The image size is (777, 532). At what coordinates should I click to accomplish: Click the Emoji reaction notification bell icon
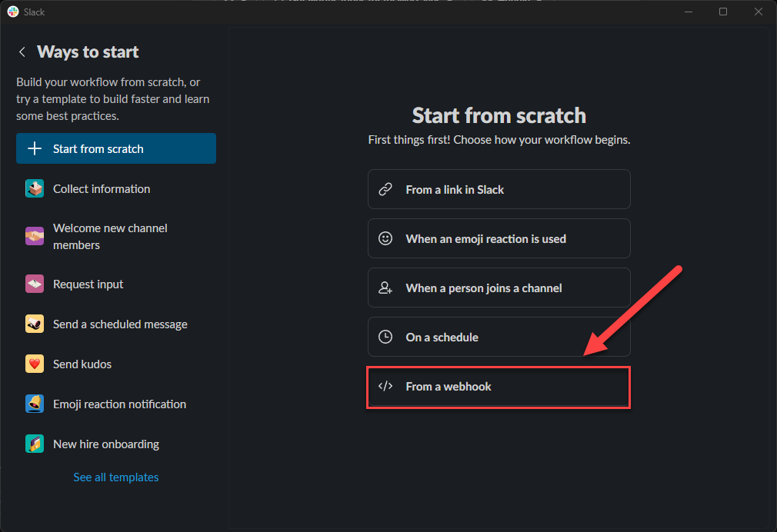tap(35, 404)
